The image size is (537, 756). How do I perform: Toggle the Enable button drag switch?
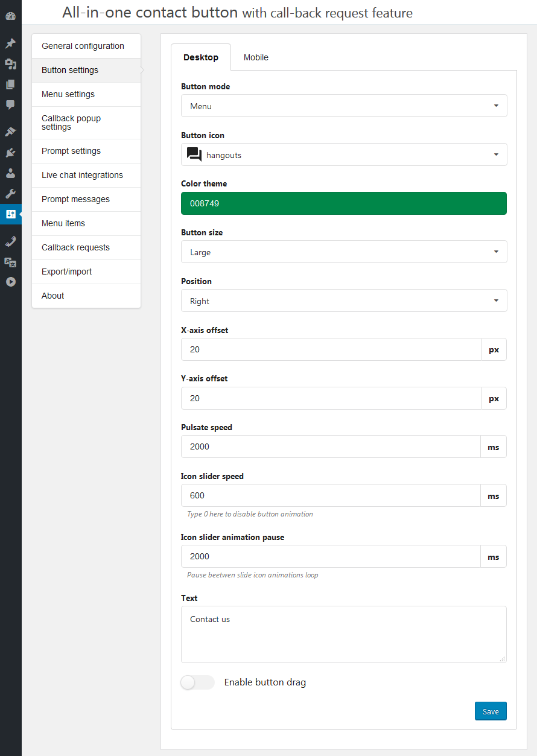tap(198, 682)
